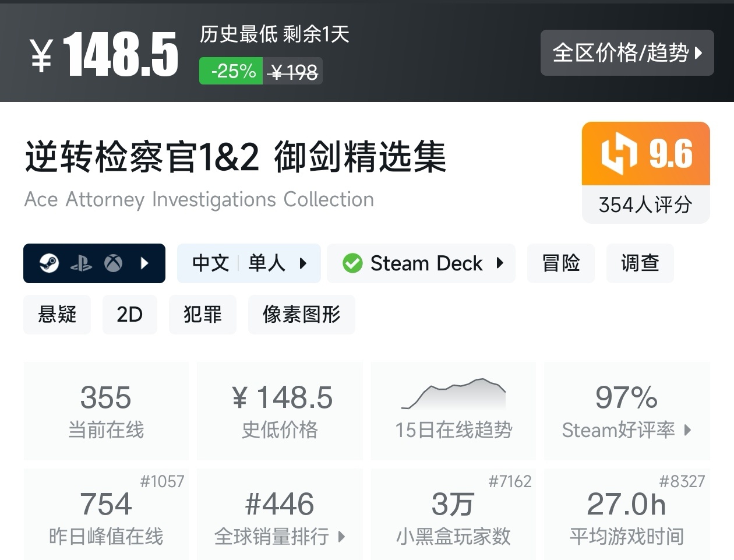Click the #446 sales rank value
Image resolution: width=734 pixels, height=560 pixels.
(280, 504)
